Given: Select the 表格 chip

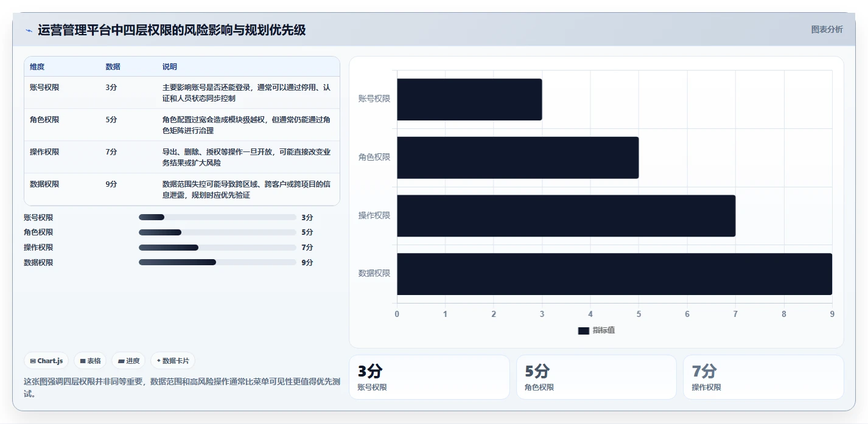Looking at the screenshot, I should 90,361.
